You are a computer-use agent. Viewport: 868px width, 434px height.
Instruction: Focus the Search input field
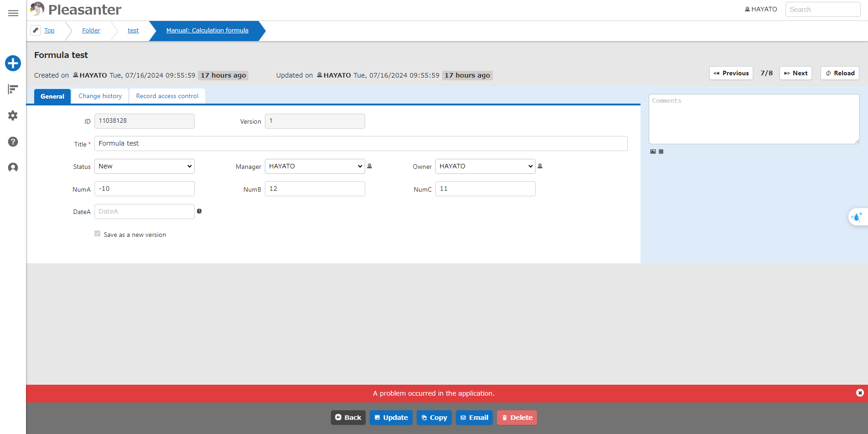point(823,9)
